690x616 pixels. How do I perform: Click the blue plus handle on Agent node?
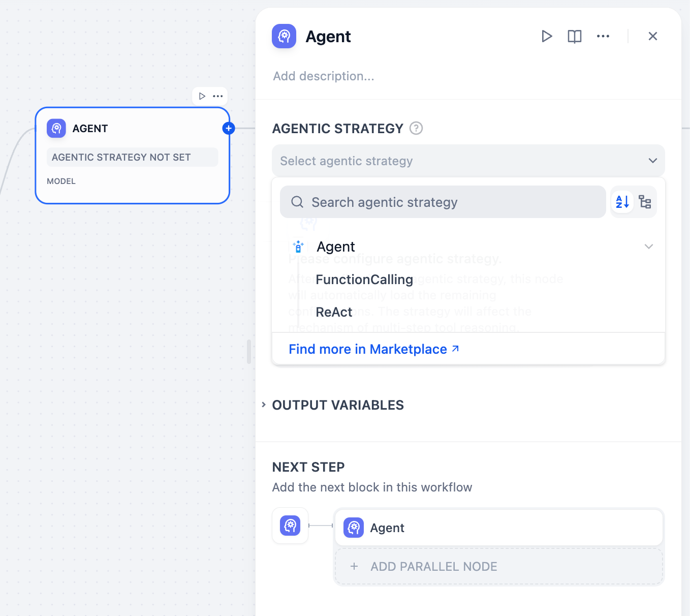click(x=229, y=128)
